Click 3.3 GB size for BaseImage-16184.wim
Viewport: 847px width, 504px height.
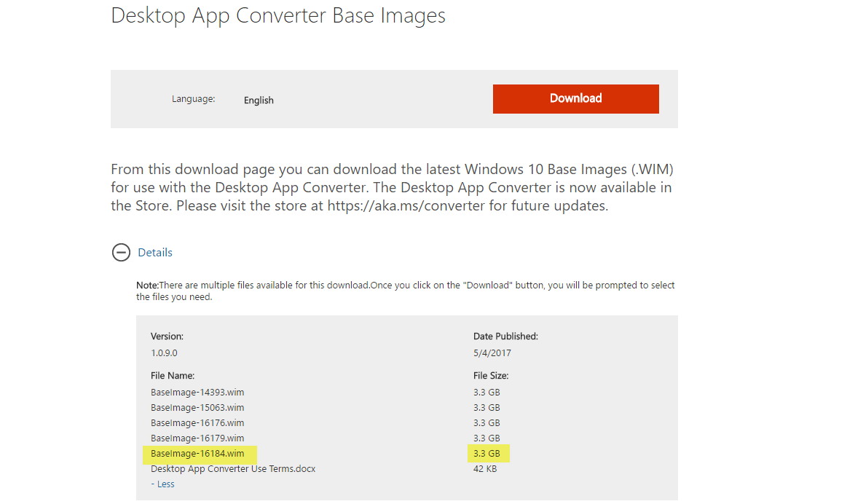(486, 453)
